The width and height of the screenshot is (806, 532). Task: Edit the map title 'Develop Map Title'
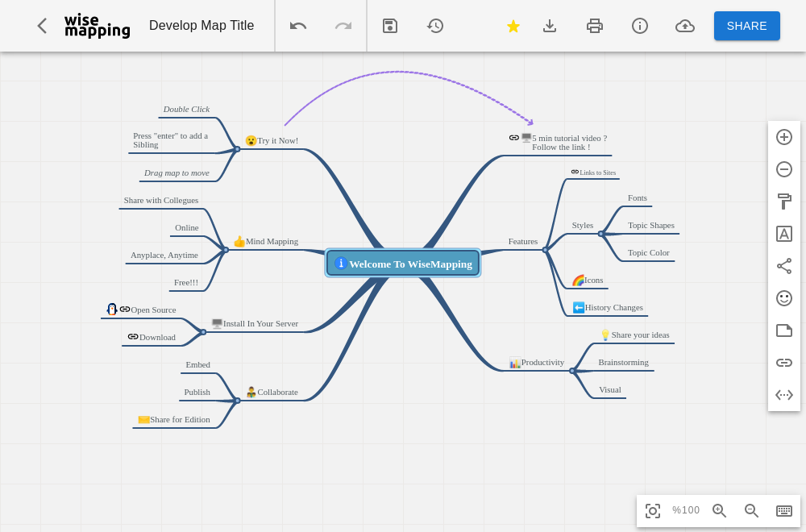click(201, 25)
